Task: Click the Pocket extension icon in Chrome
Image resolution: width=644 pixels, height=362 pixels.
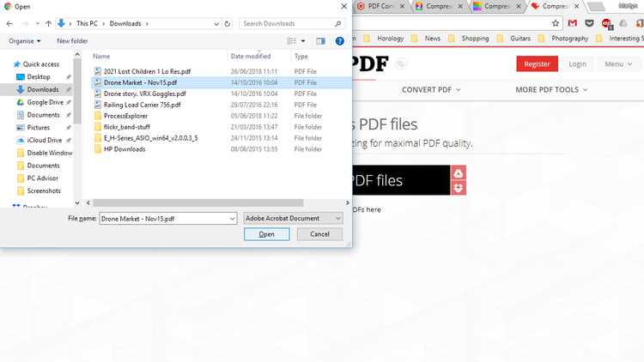Action: coord(589,23)
